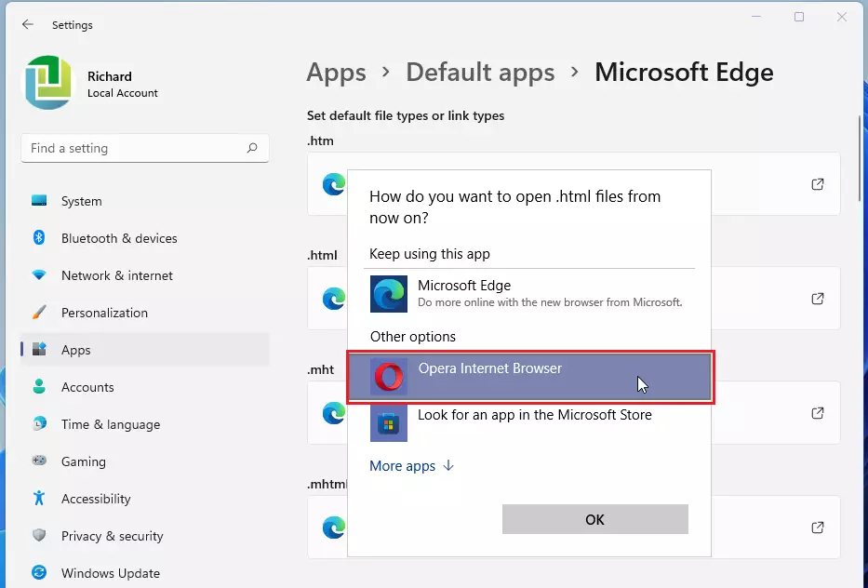Select Look for an app in Microsoft Store
This screenshot has height=588, width=868.
[x=529, y=423]
